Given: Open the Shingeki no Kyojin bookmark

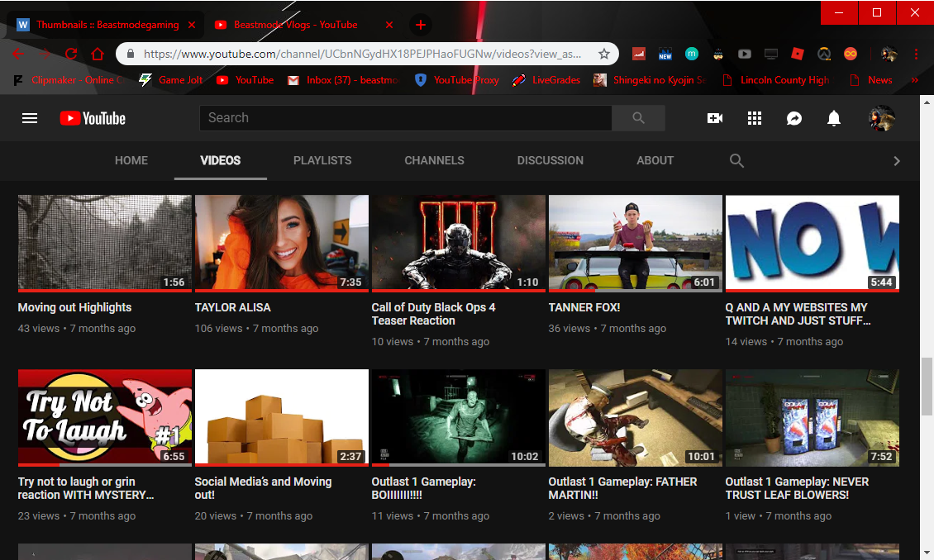Looking at the screenshot, I should point(650,80).
